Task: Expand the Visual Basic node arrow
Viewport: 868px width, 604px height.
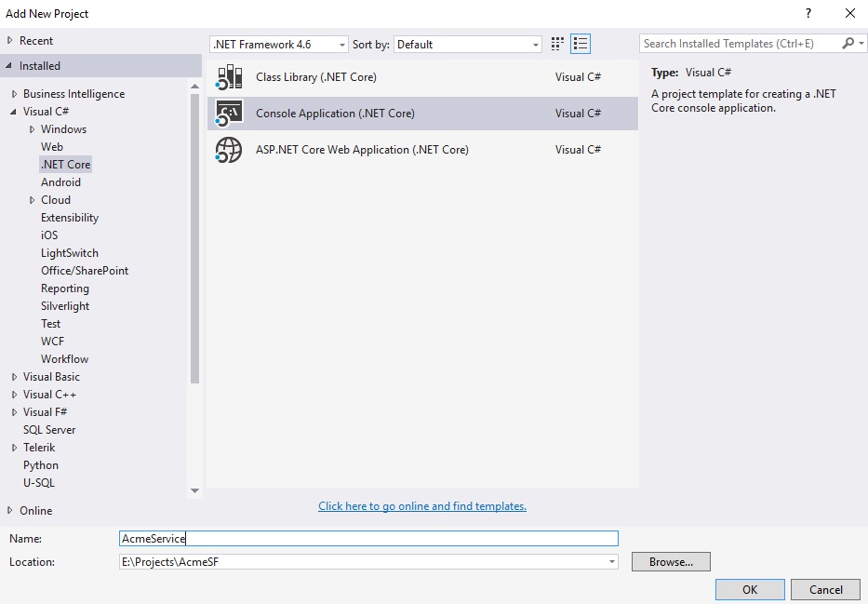Action: 14,377
